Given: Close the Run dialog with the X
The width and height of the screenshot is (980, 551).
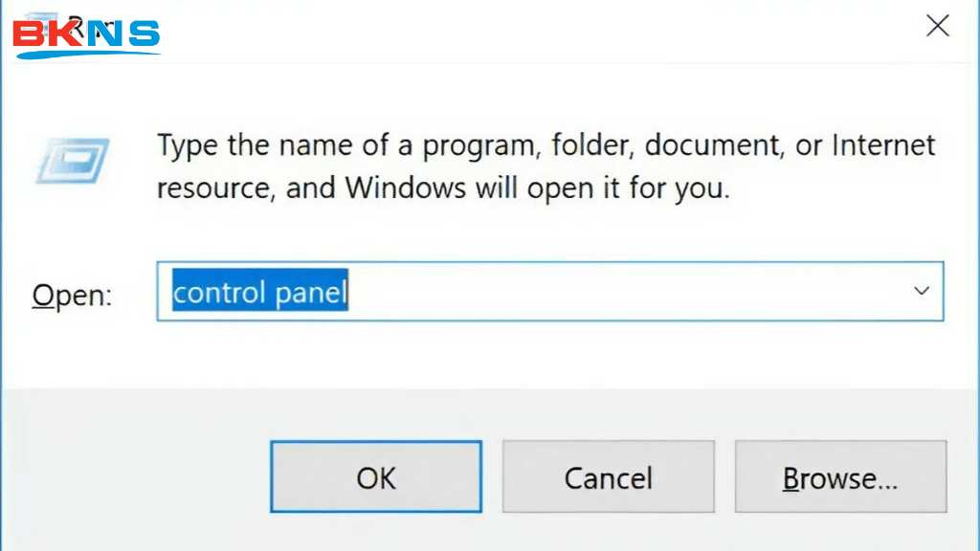Looking at the screenshot, I should pos(937,26).
